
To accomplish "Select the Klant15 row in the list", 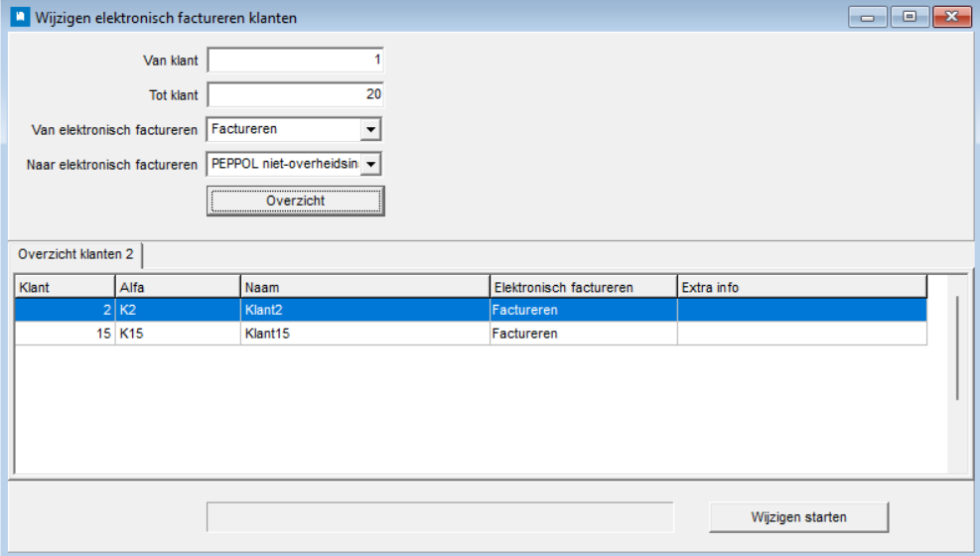I will (364, 334).
